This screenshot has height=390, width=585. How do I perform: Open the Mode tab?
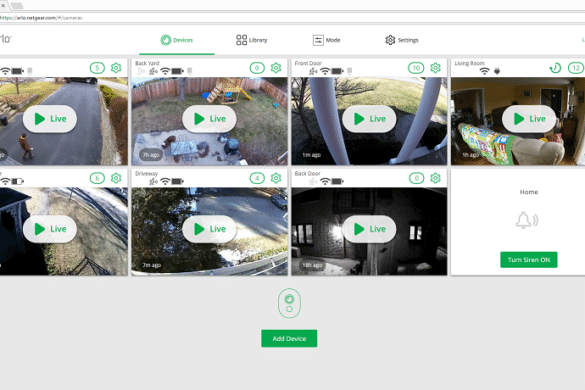pyautogui.click(x=326, y=40)
